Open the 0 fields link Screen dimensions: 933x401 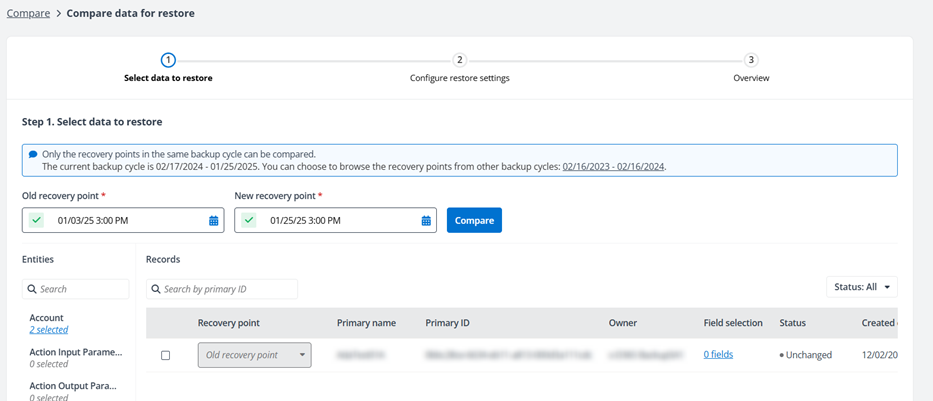point(718,355)
